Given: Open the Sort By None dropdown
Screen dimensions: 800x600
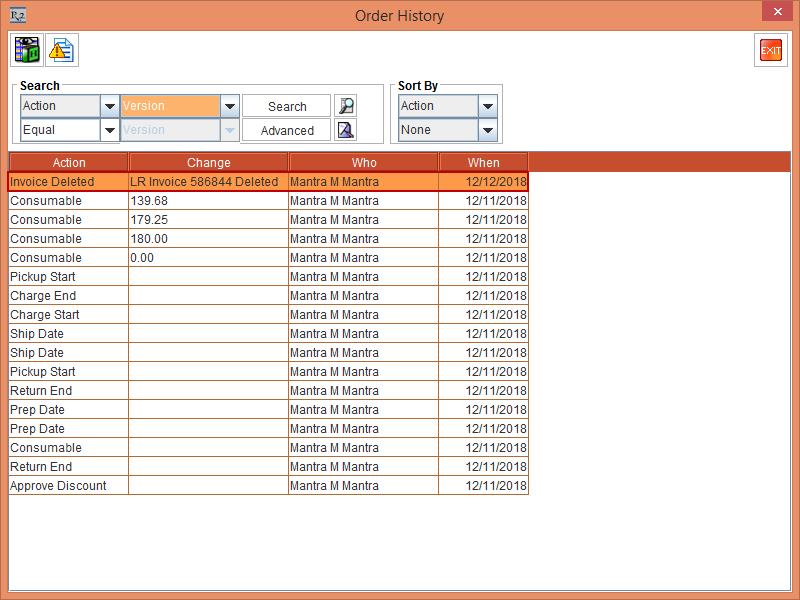Looking at the screenshot, I should [x=487, y=130].
